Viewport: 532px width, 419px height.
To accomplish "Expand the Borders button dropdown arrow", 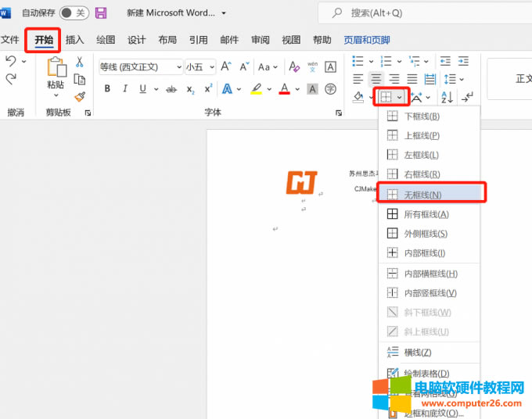I will click(x=400, y=97).
